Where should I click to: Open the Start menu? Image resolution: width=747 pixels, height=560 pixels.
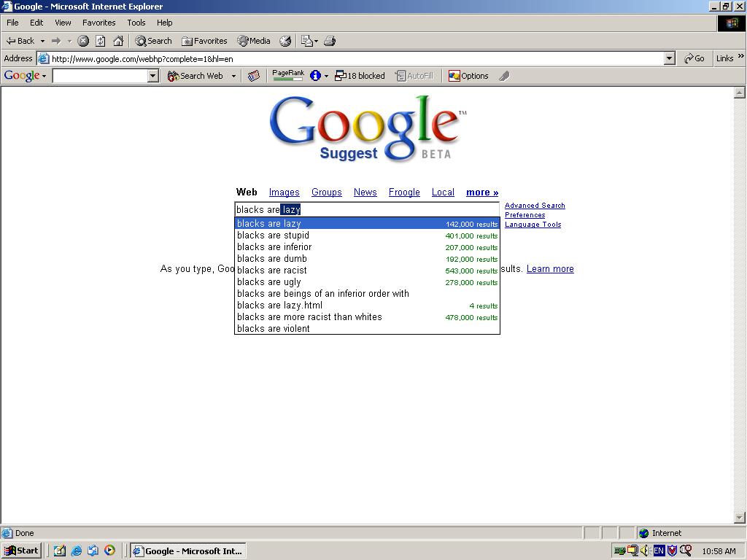[x=21, y=551]
